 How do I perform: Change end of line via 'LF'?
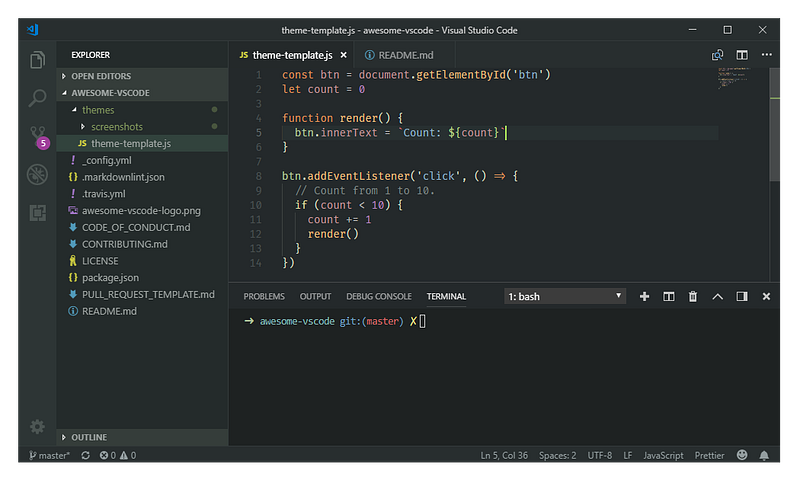pyautogui.click(x=628, y=455)
